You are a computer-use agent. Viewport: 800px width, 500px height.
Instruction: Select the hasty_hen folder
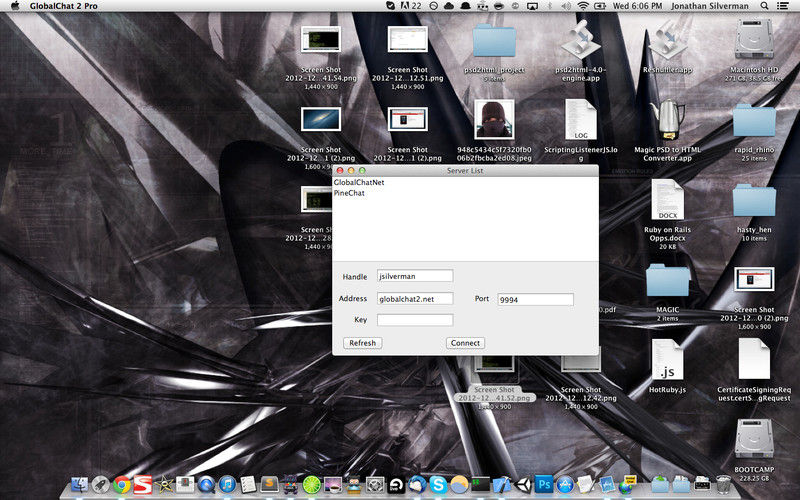pos(754,200)
